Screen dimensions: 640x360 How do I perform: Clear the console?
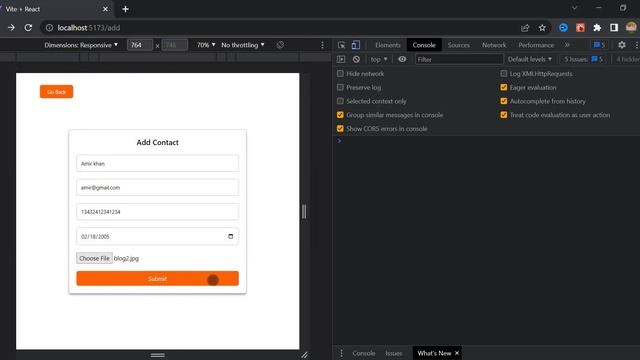356,59
